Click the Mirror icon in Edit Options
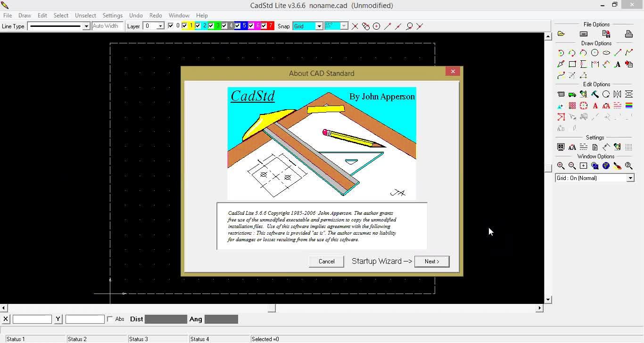Viewport: 644px width, 343px height. [618, 94]
